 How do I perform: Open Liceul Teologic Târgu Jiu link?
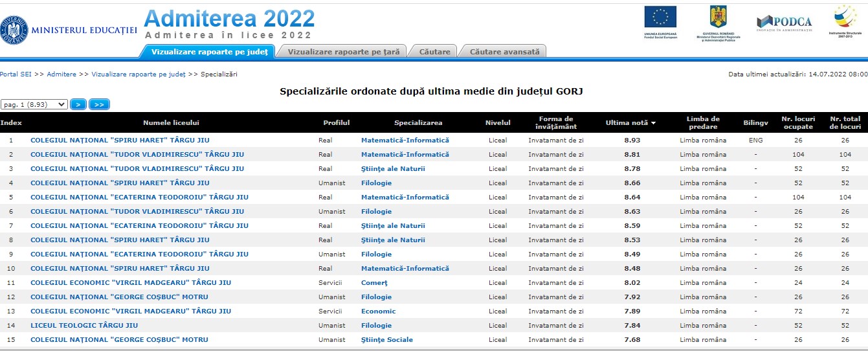coord(84,326)
